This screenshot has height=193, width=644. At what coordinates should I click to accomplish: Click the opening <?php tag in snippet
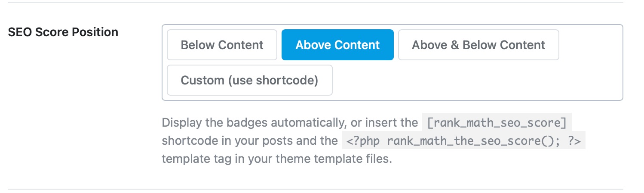tap(360, 141)
